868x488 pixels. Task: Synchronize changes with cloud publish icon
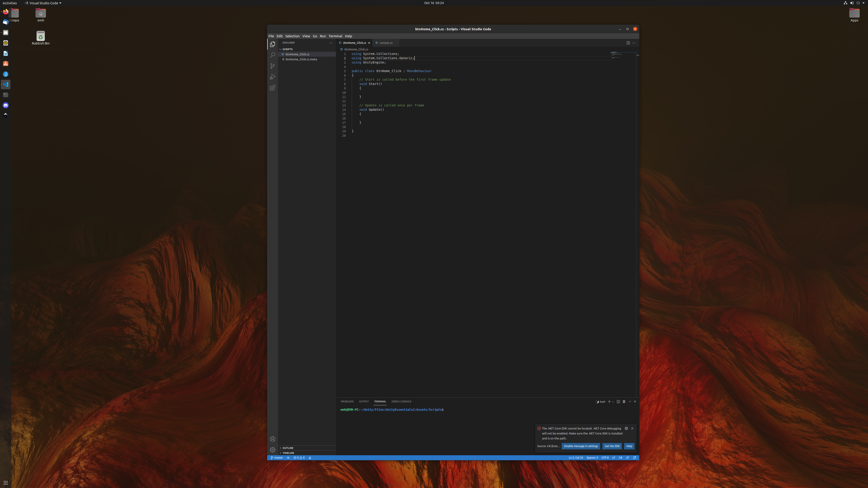click(x=288, y=458)
